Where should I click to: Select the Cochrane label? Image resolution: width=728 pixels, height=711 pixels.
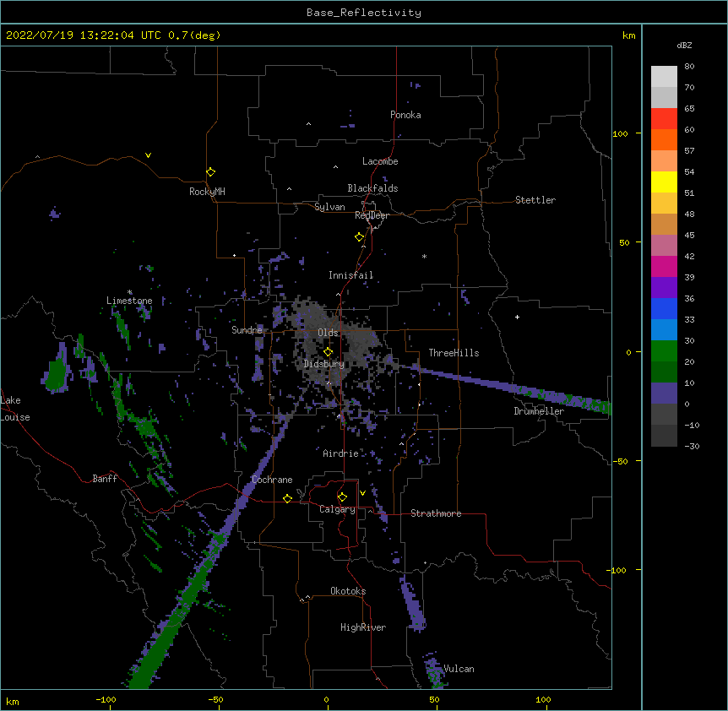tap(272, 480)
